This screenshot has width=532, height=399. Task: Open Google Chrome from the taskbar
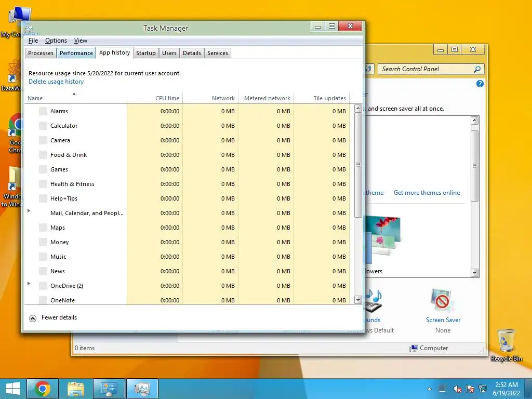tap(43, 389)
